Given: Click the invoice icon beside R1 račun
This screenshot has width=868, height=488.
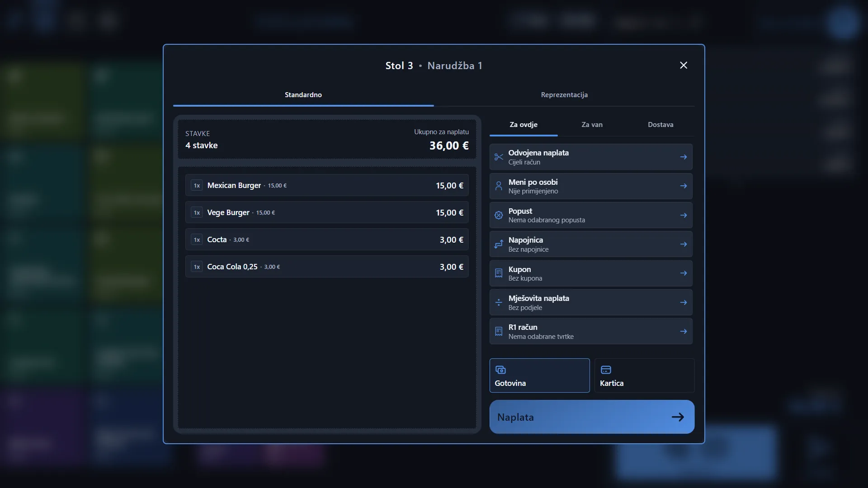Looking at the screenshot, I should click(499, 332).
